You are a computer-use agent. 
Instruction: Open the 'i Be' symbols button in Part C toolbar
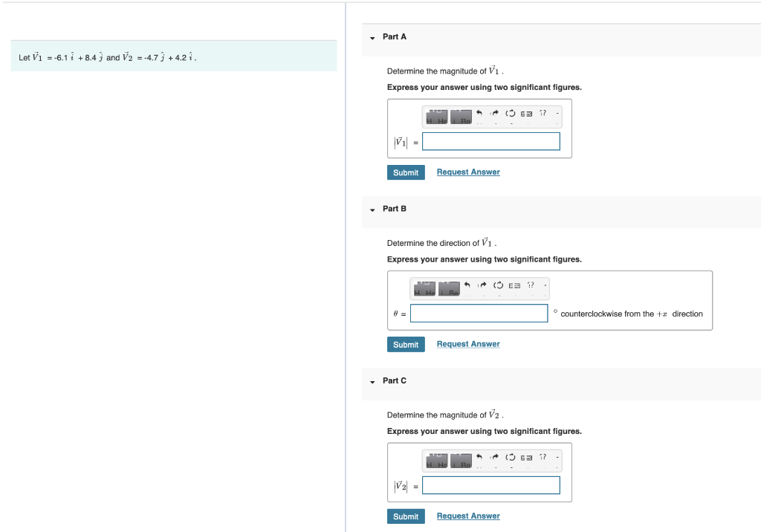[x=461, y=461]
